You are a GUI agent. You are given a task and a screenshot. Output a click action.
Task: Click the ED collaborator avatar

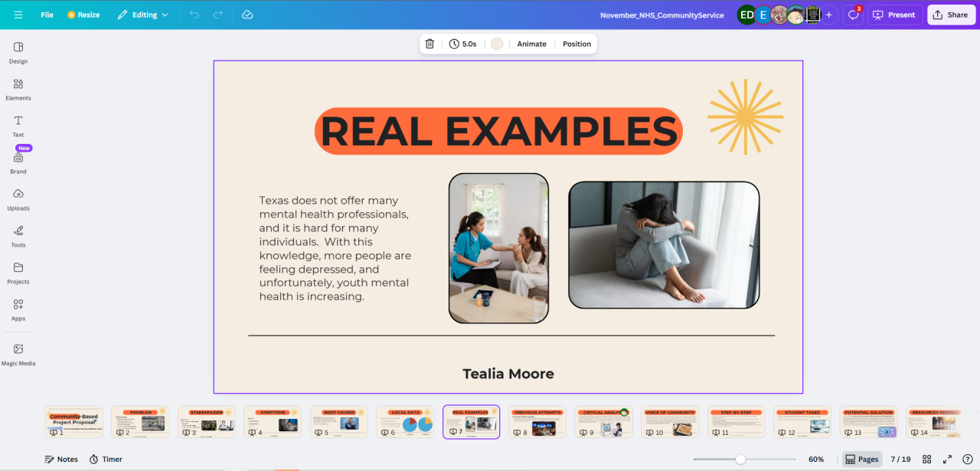pos(746,15)
